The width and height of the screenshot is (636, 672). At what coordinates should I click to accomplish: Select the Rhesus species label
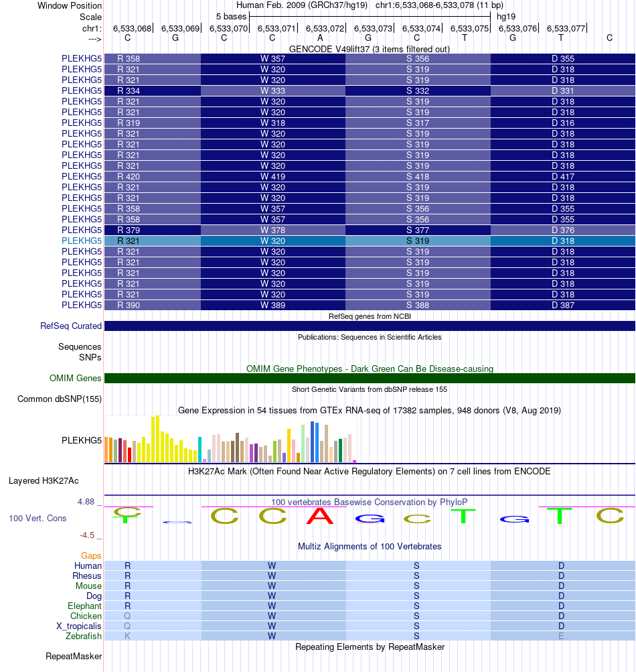point(87,576)
